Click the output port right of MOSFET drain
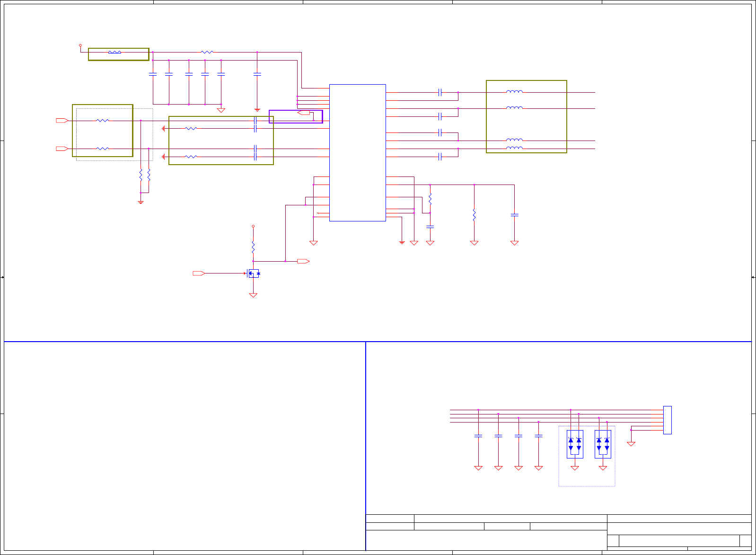Image resolution: width=756 pixels, height=555 pixels. pyautogui.click(x=303, y=261)
